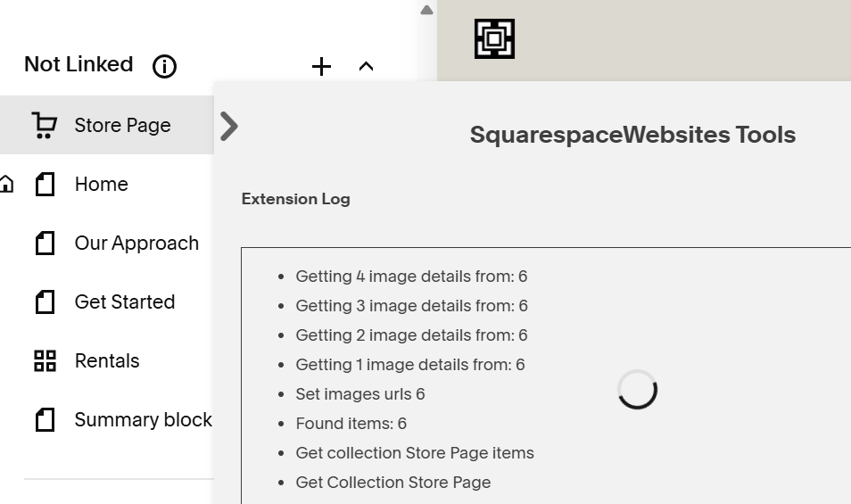The image size is (851, 504).
Task: Click log entry 'Get Collection Store Page'
Action: [x=392, y=483]
